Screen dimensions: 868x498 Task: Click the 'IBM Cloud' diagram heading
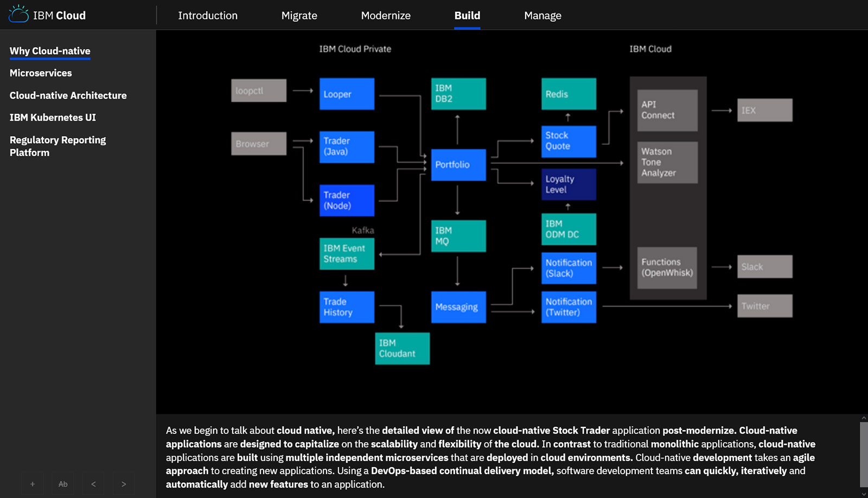click(650, 49)
